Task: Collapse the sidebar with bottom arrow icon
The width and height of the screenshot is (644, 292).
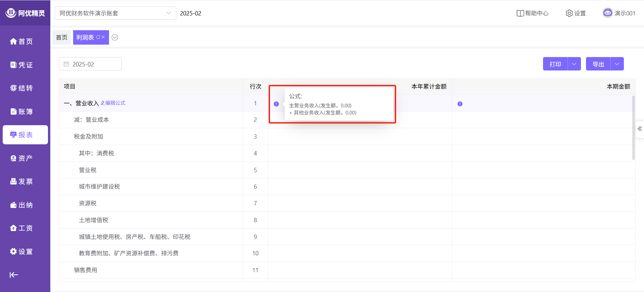Action: [14, 275]
